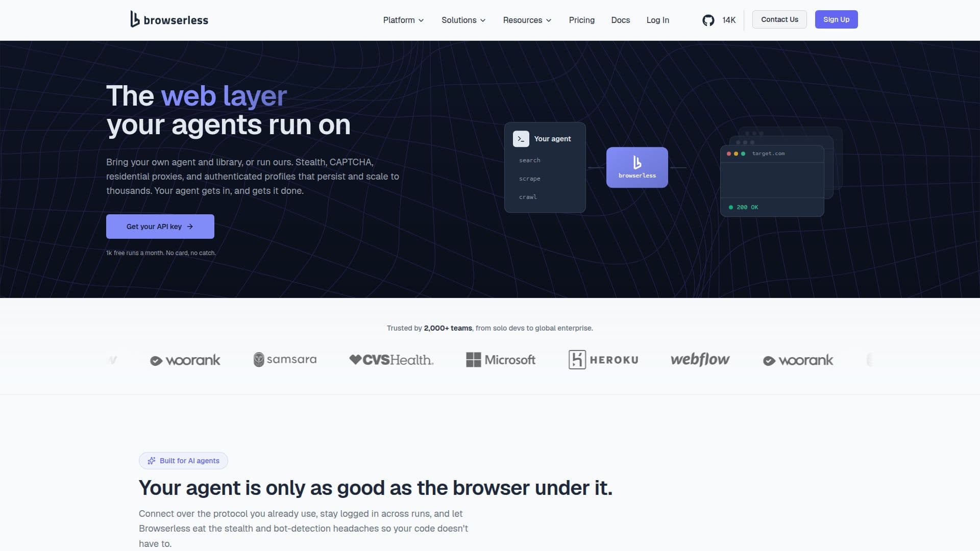The width and height of the screenshot is (980, 551).
Task: Click the webflow logo
Action: [700, 359]
